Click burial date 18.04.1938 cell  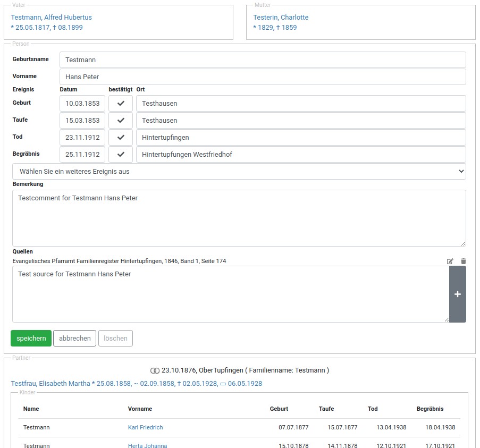coord(440,427)
